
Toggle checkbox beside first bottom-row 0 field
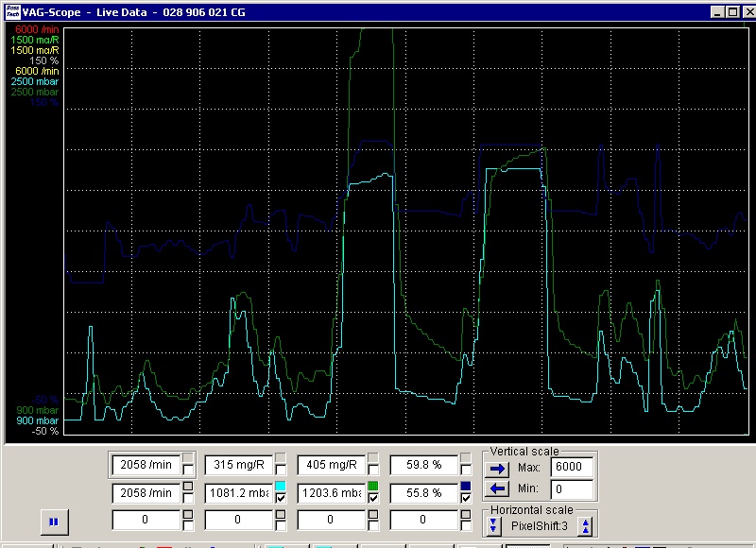(x=188, y=525)
